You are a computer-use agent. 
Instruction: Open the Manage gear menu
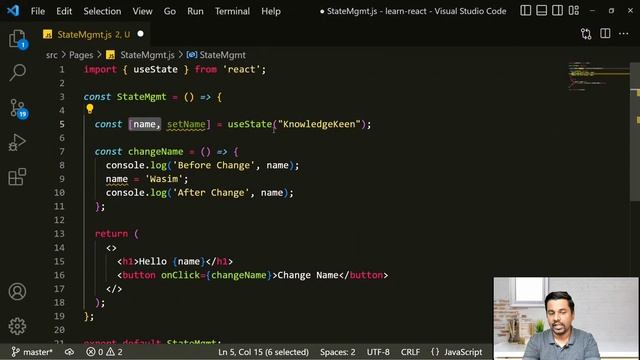click(17, 326)
